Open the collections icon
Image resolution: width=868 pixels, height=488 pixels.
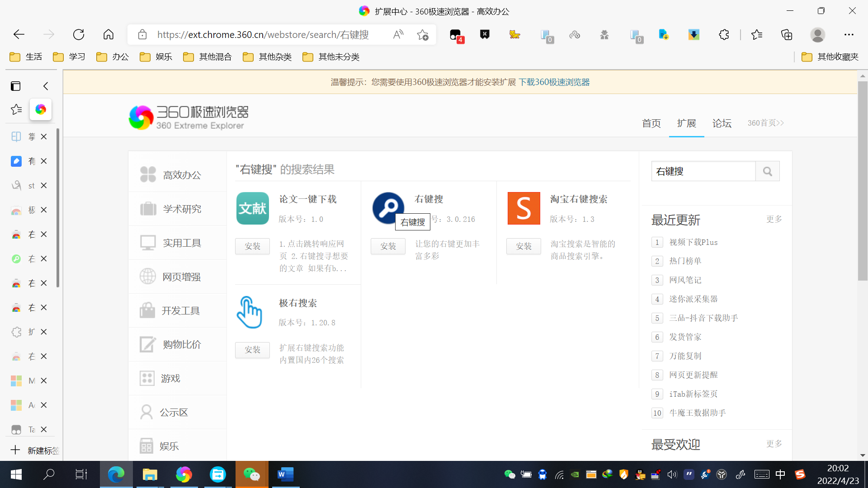(x=787, y=34)
